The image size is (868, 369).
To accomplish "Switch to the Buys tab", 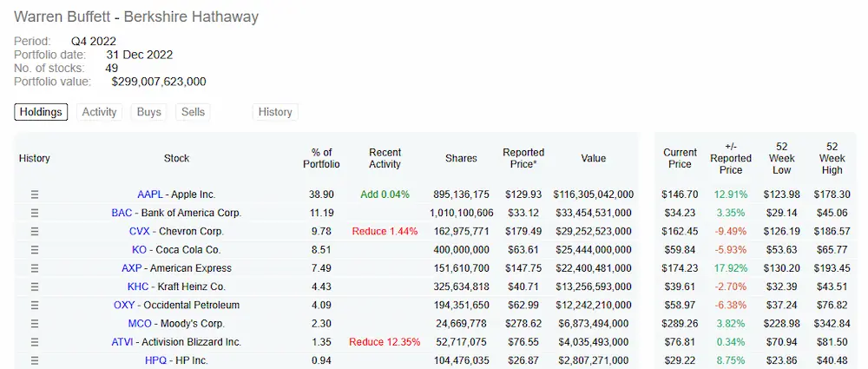I will tap(149, 112).
